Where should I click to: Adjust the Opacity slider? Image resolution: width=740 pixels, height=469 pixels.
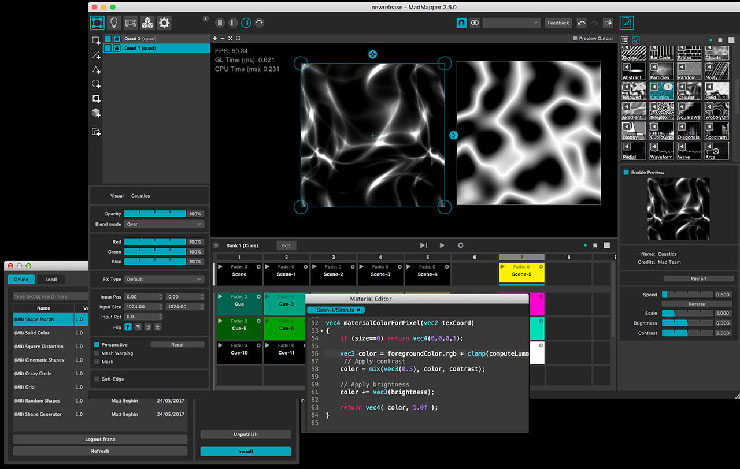[x=155, y=214]
